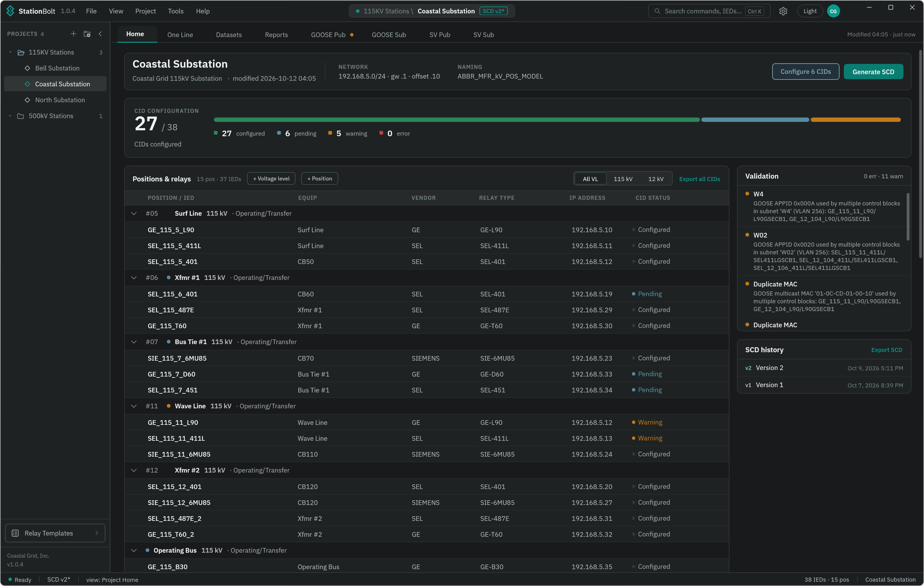Click the new folder icon in Projects

pyautogui.click(x=87, y=34)
